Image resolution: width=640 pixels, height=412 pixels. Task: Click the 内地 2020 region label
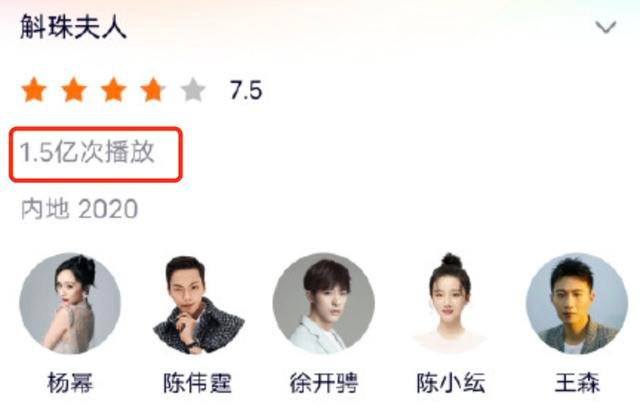(x=79, y=209)
